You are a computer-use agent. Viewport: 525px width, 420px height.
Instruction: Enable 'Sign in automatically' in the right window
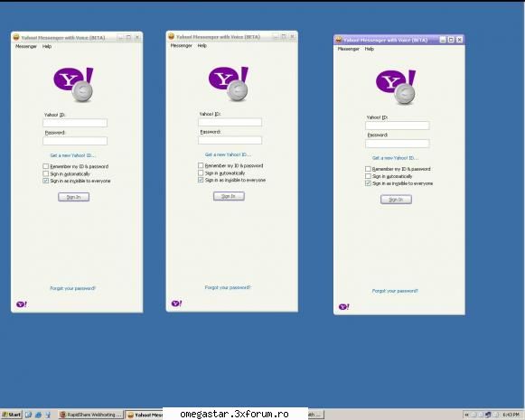pos(368,176)
